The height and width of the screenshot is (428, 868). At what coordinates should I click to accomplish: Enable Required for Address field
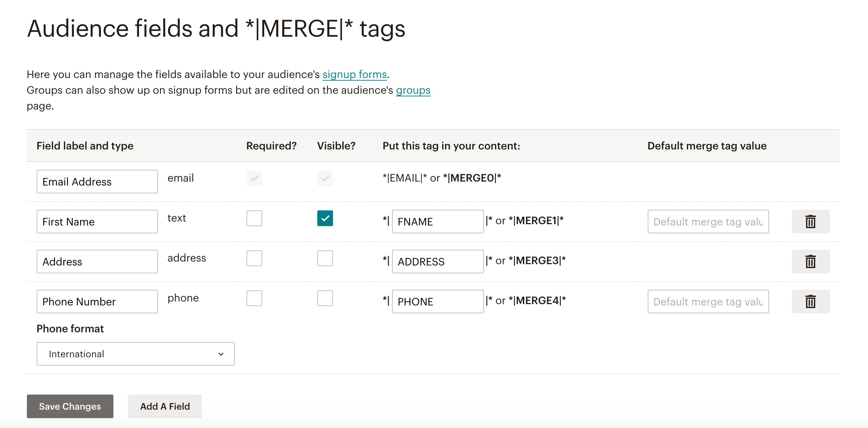[x=254, y=258]
